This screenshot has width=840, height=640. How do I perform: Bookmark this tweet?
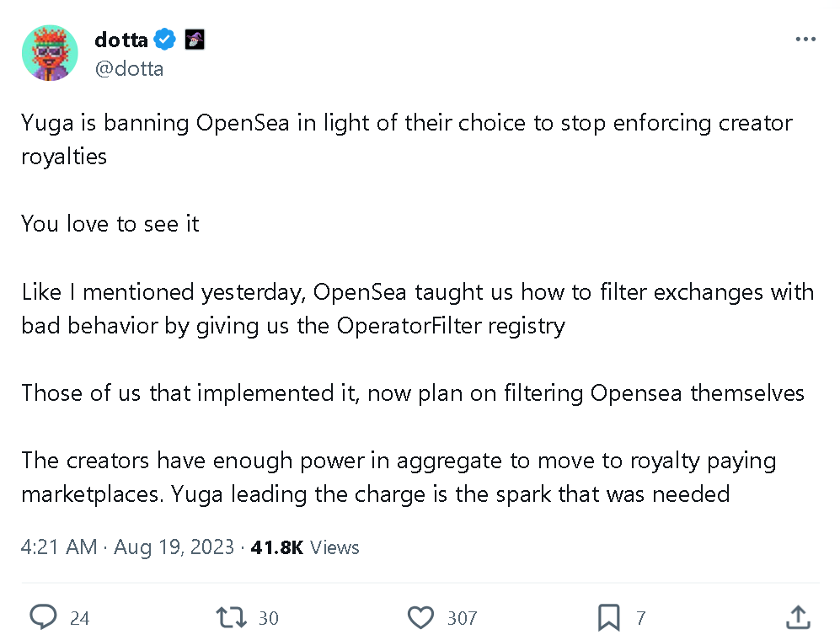[x=609, y=617]
